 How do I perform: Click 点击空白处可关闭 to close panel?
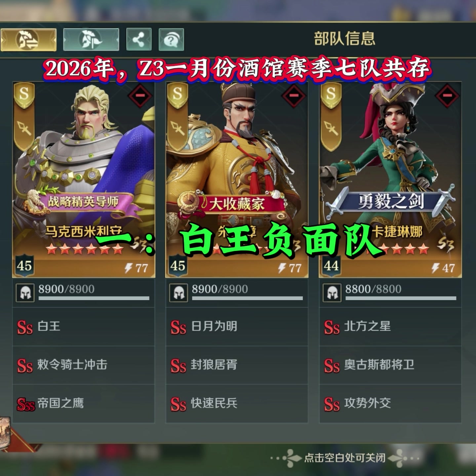(x=345, y=458)
